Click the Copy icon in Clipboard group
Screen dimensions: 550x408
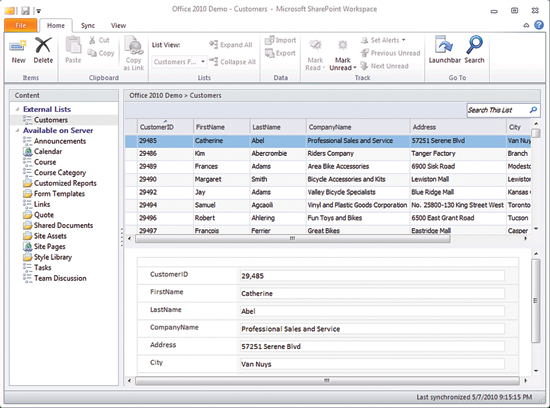click(92, 53)
